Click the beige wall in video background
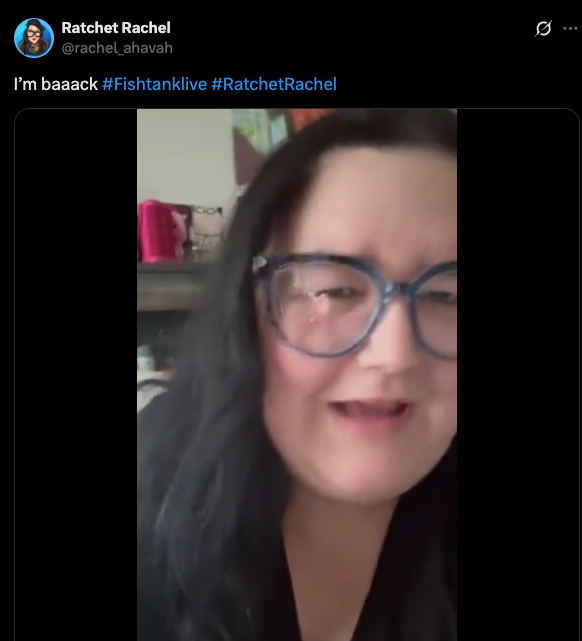Image resolution: width=582 pixels, height=641 pixels. [184, 155]
